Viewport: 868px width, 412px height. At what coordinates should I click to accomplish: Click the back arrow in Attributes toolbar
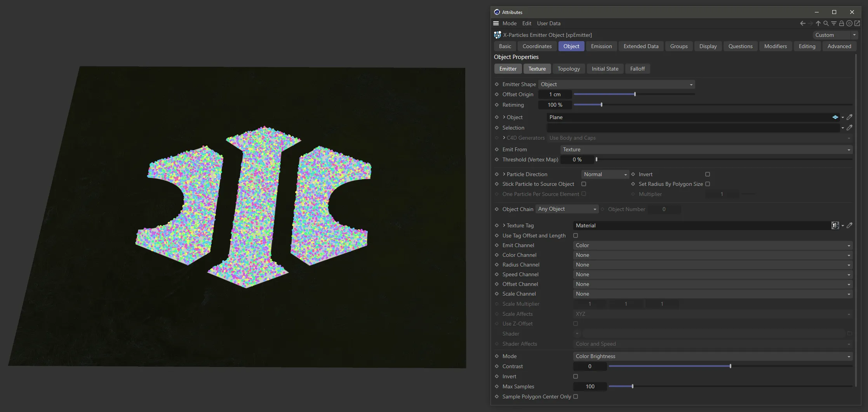pos(802,23)
